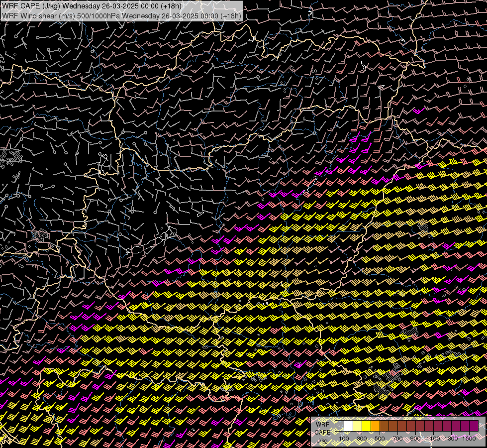Click the WRF CAPE title line
487x448 pixels.
(x=92, y=6)
